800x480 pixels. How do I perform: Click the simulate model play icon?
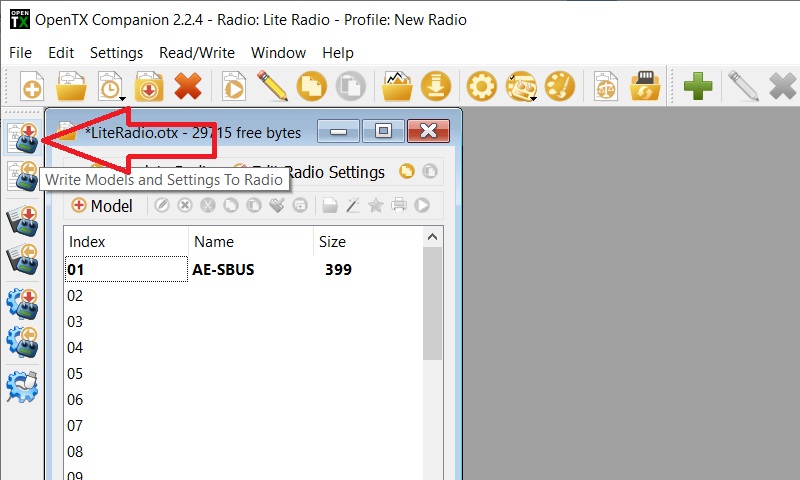[422, 206]
